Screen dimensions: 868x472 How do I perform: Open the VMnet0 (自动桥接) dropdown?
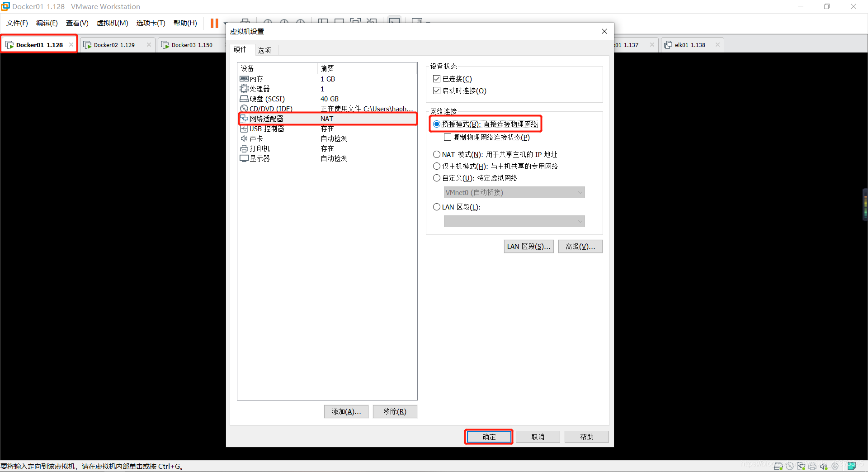tap(514, 192)
